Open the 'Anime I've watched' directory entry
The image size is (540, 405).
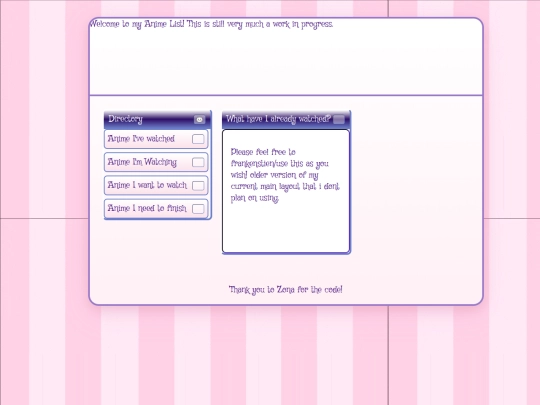click(156, 139)
